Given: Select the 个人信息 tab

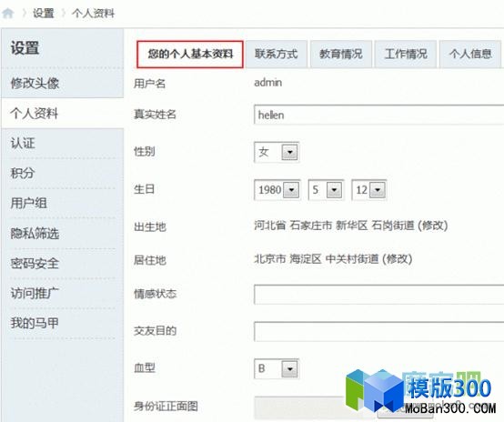Looking at the screenshot, I should click(470, 54).
